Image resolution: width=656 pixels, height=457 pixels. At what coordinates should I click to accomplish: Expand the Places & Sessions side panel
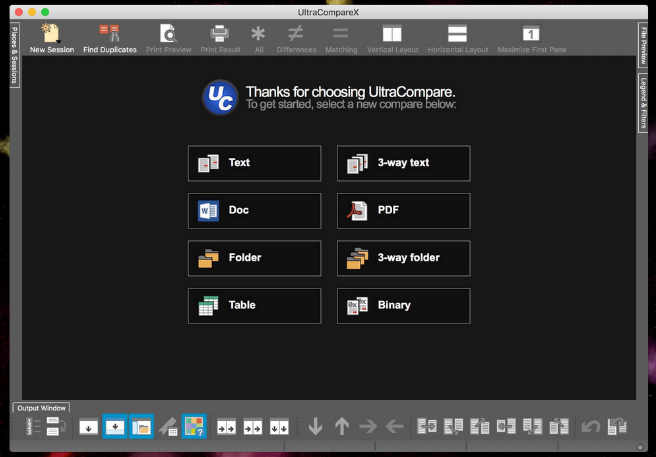[x=15, y=55]
